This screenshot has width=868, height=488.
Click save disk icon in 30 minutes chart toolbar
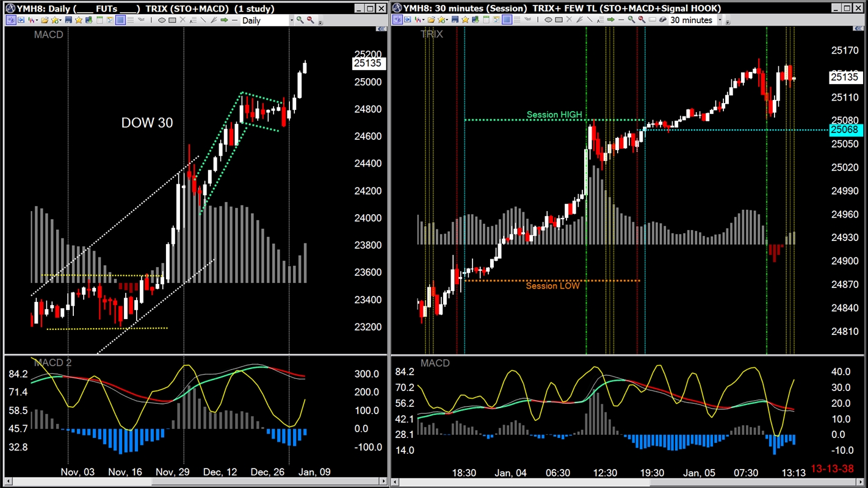(x=455, y=20)
